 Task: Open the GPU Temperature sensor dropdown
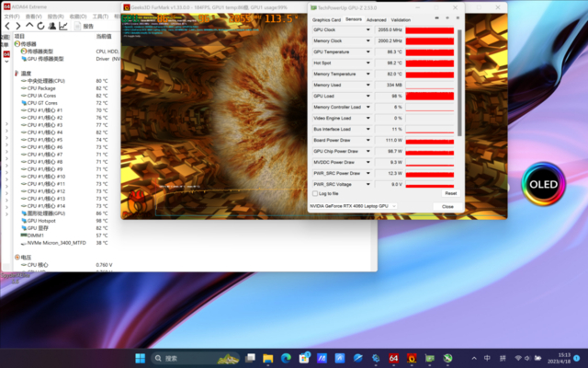click(x=367, y=52)
